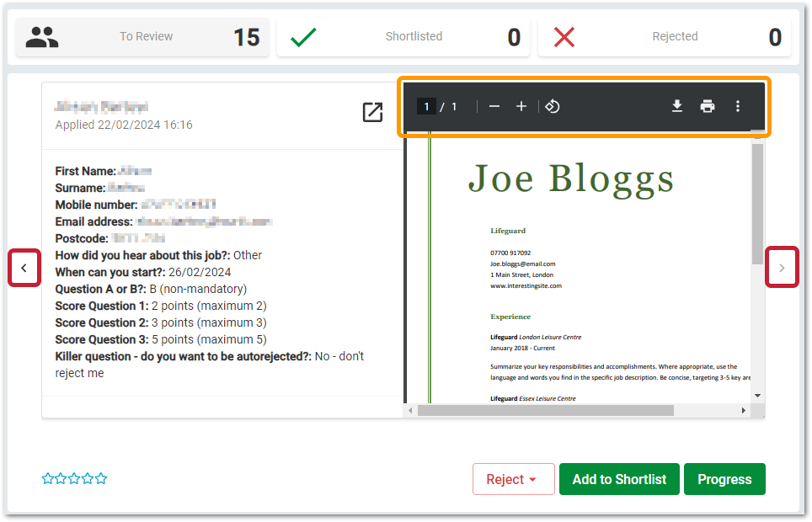The image size is (812, 522).
Task: View Rejected candidates
Action: point(665,37)
